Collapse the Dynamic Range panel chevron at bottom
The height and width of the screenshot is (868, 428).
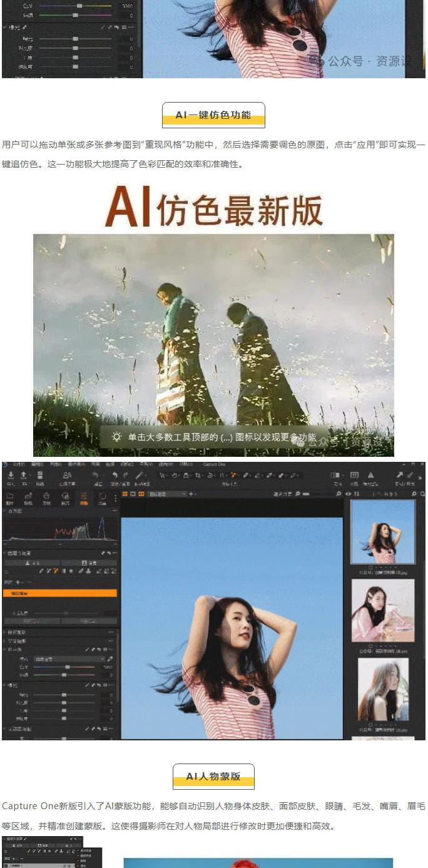tap(5, 729)
